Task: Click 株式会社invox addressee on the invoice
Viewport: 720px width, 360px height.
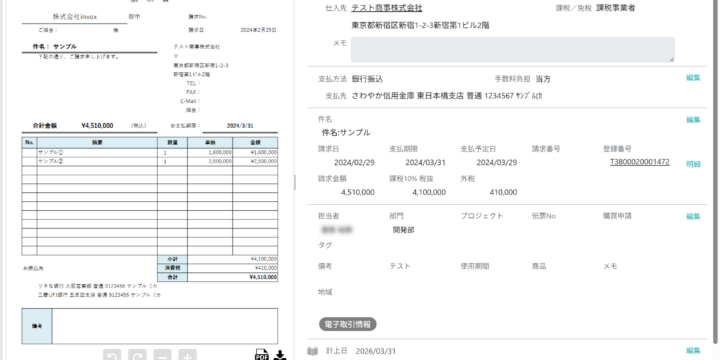Action: tap(75, 17)
